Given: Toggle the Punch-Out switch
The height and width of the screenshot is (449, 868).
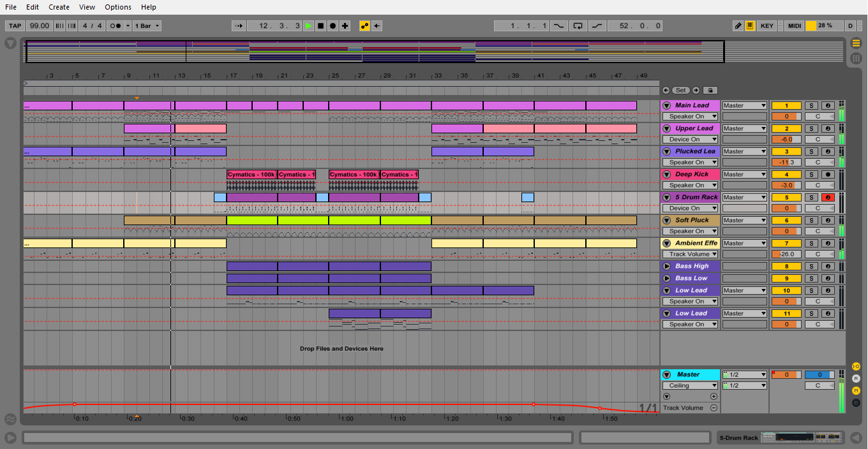Looking at the screenshot, I should coord(597,26).
